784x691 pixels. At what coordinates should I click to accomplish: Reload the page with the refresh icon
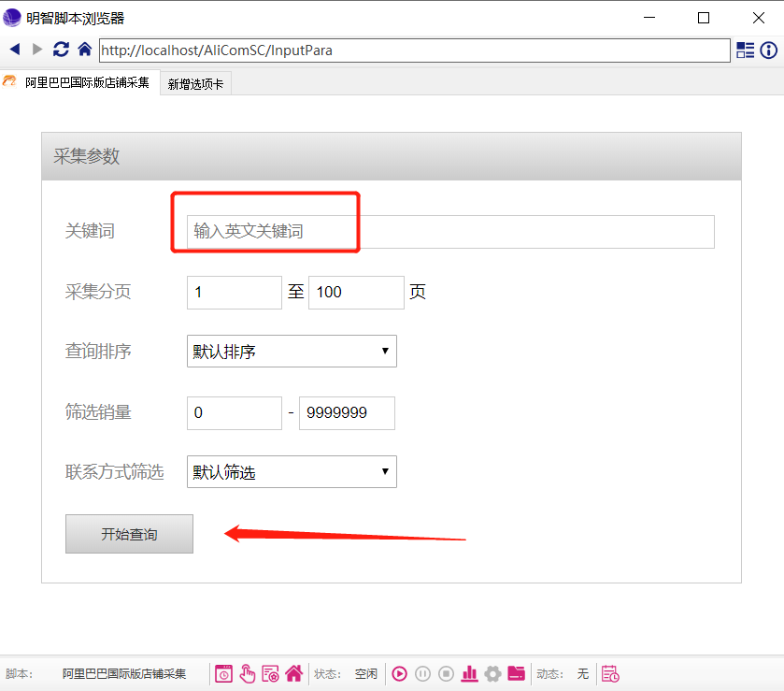tap(61, 49)
